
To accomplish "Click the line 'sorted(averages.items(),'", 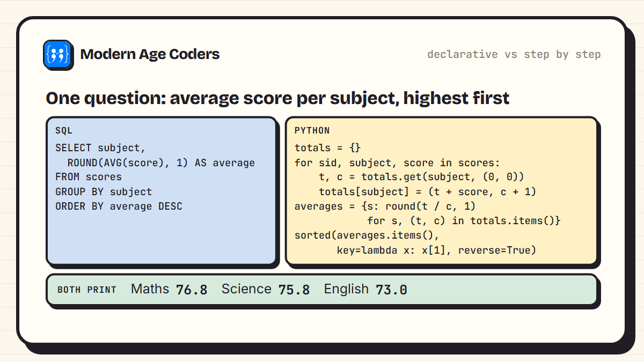I will [367, 235].
